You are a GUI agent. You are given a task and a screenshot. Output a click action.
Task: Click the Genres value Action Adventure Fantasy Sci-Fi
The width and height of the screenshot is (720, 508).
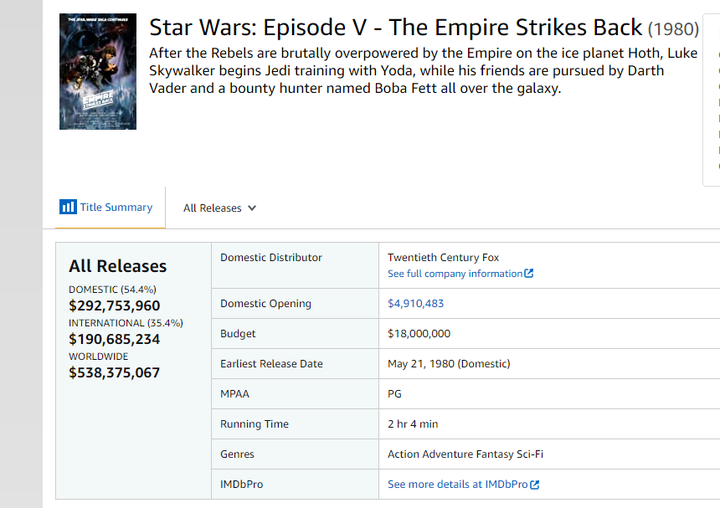tap(465, 454)
